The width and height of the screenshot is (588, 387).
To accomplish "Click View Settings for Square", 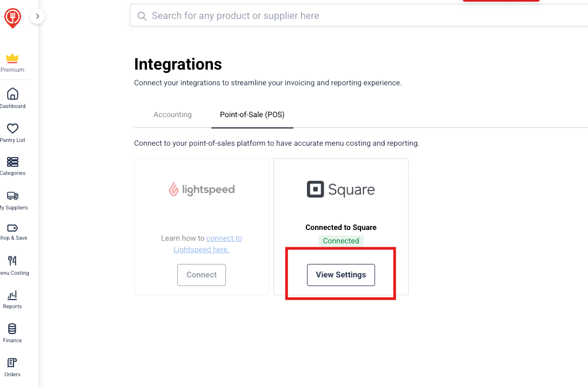I will [x=341, y=275].
